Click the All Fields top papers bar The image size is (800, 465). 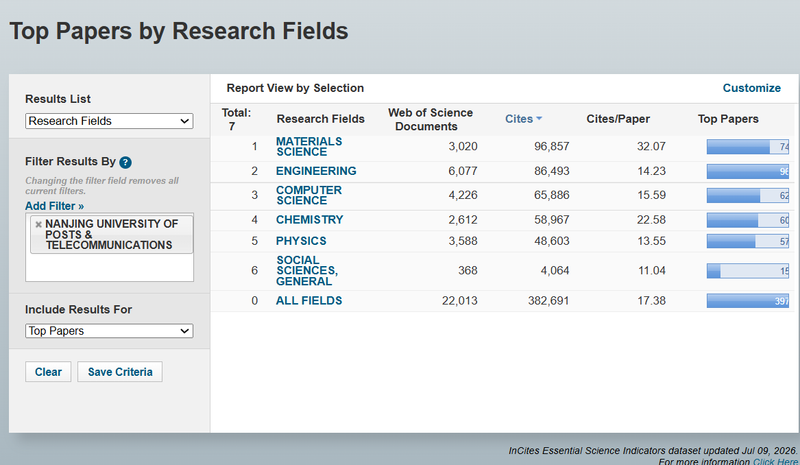coord(747,301)
